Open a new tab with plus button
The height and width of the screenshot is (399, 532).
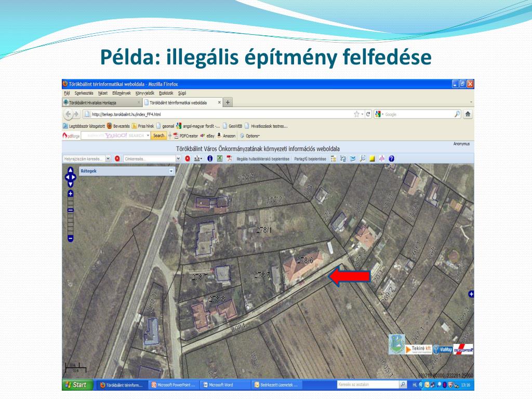point(228,102)
